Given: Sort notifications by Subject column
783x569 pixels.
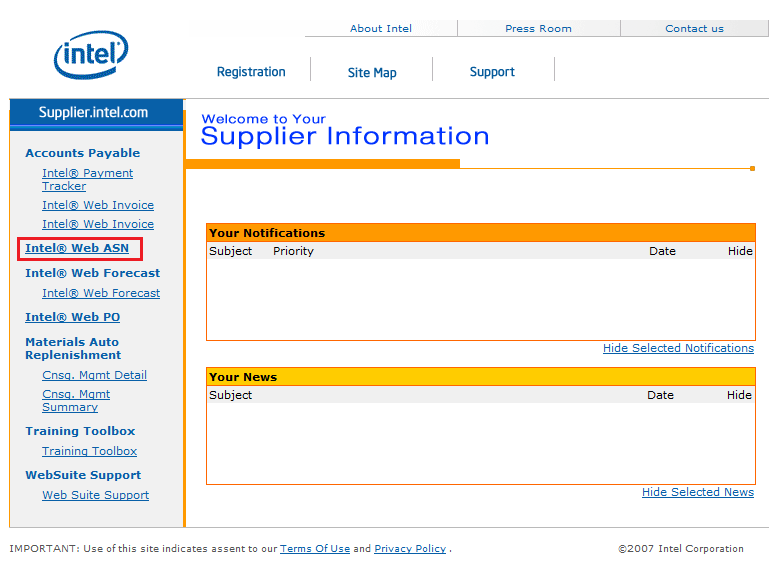Looking at the screenshot, I should [x=230, y=251].
